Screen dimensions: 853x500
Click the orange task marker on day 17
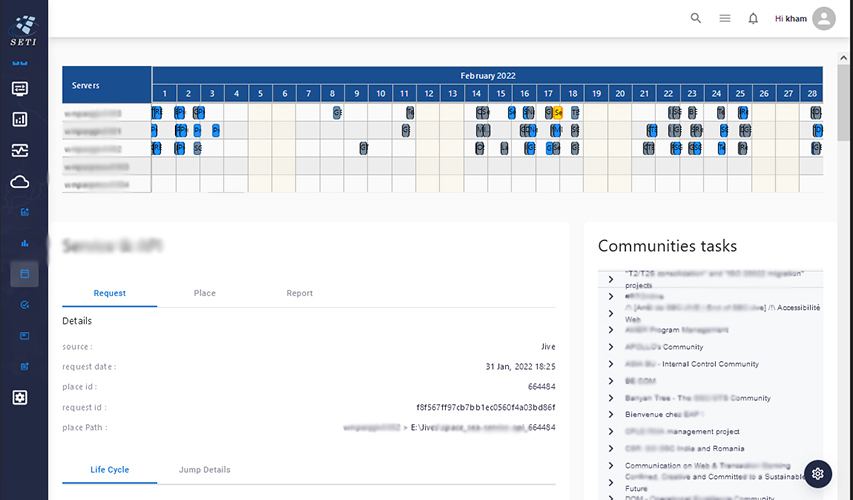click(x=558, y=112)
